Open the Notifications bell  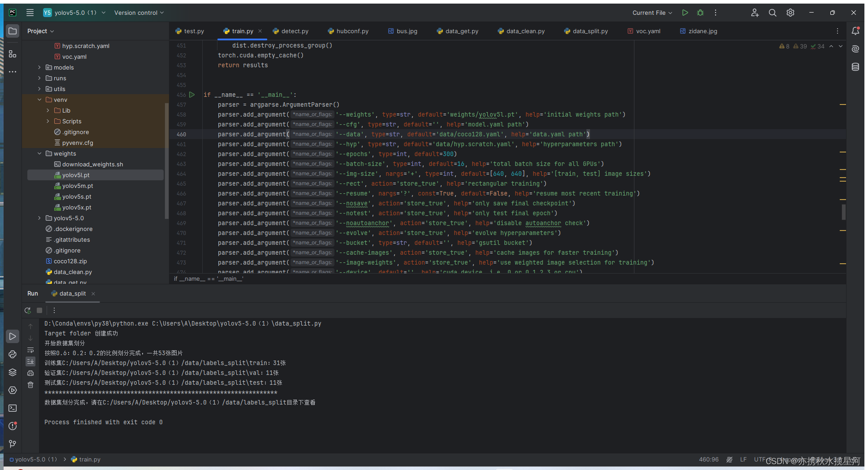[855, 31]
